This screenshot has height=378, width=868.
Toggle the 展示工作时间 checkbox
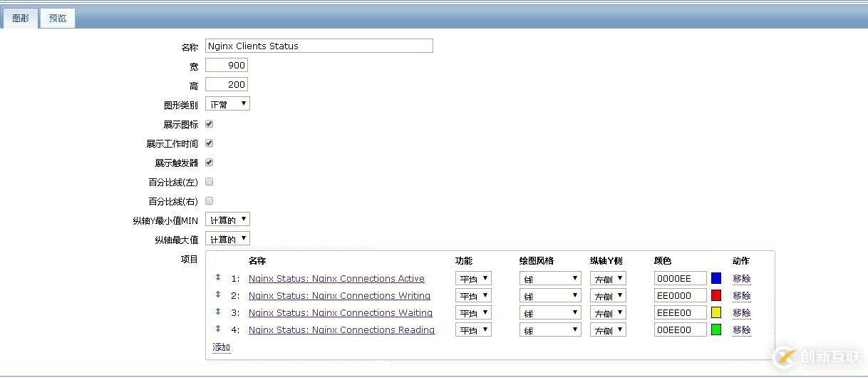210,143
